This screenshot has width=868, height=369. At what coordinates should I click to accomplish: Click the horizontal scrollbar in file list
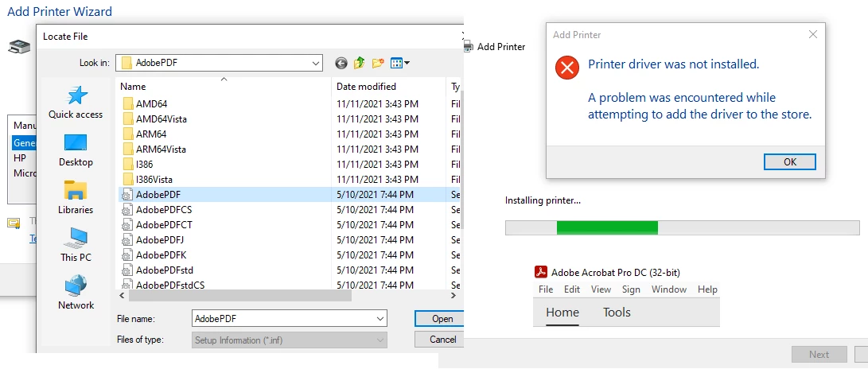click(x=240, y=295)
